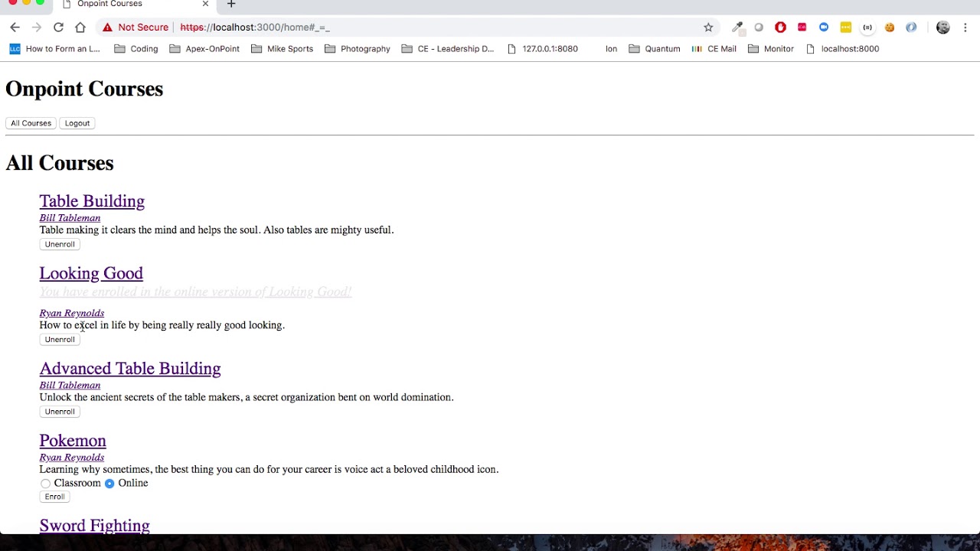Open the Photography bookmarks folder

tap(357, 49)
